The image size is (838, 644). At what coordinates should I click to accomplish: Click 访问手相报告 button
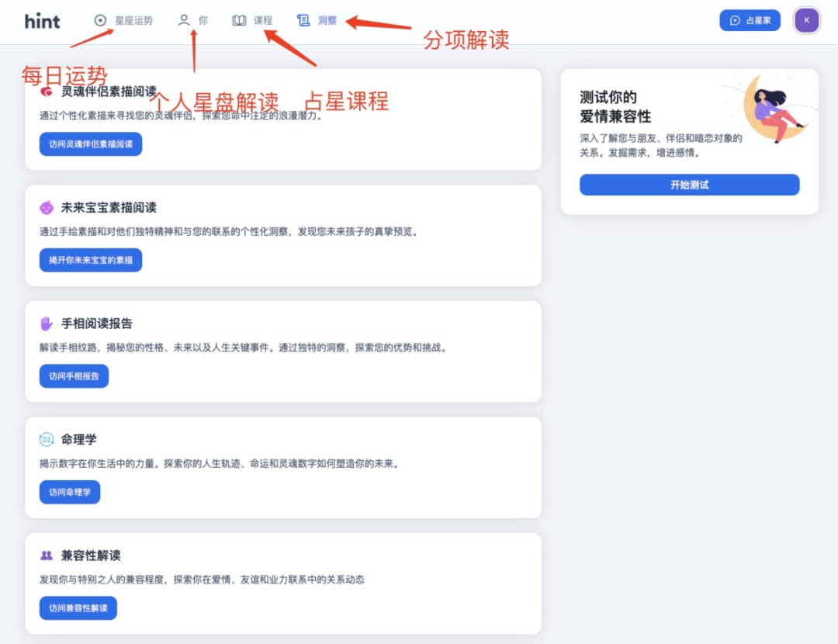click(73, 376)
